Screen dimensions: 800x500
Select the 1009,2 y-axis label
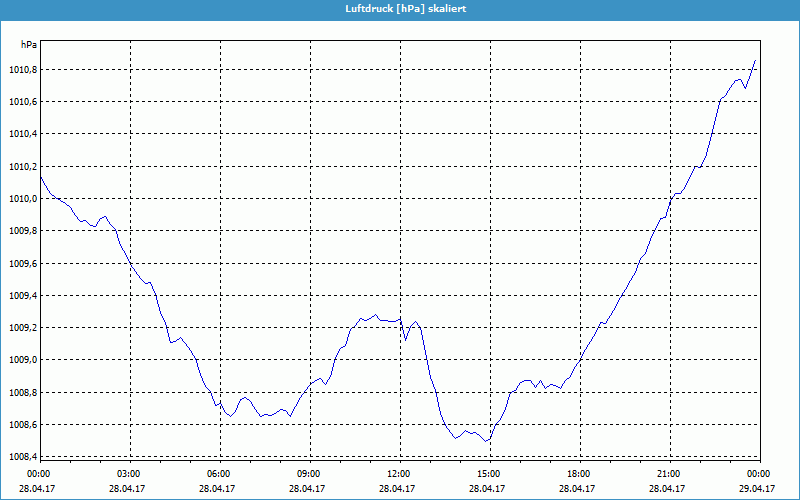(23, 328)
